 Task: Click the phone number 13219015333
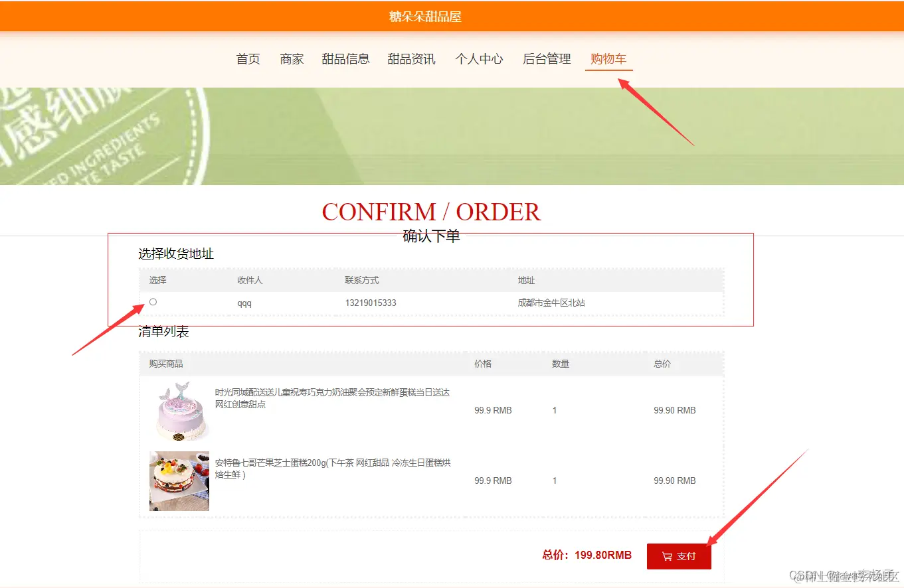[x=371, y=303]
